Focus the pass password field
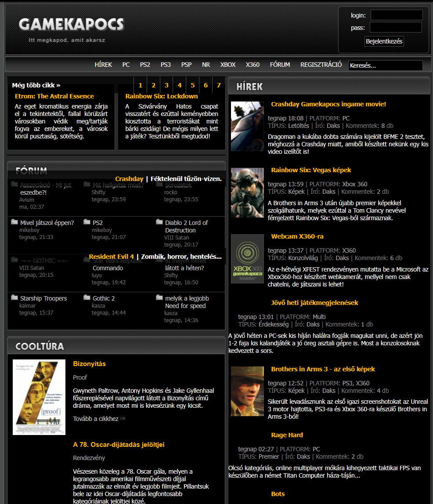 pyautogui.click(x=396, y=27)
